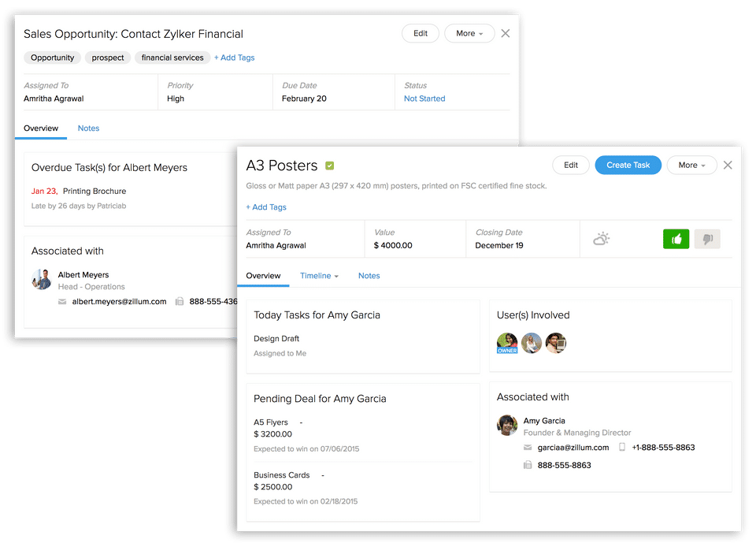Click the fax icon beside 888-555-8863
756x547 pixels.
pos(528,466)
